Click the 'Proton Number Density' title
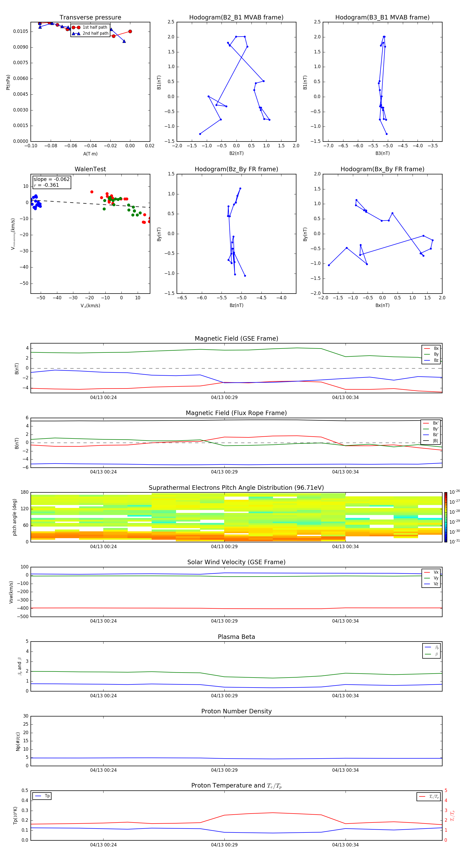473x868 pixels. 236,711
